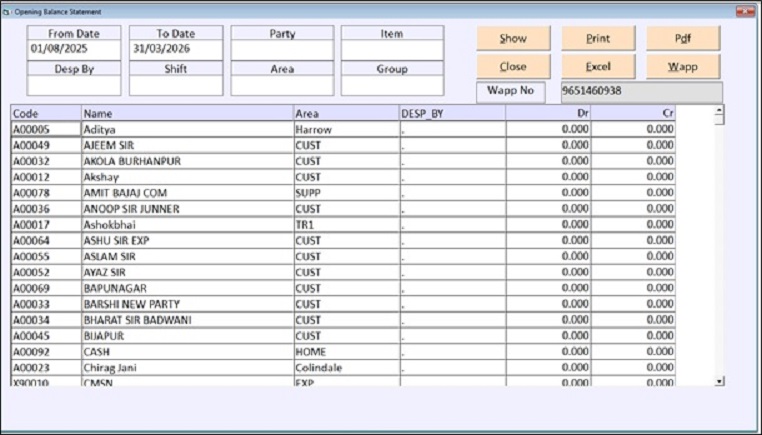
Task: Click the SUPP area cell
Action: (x=346, y=193)
